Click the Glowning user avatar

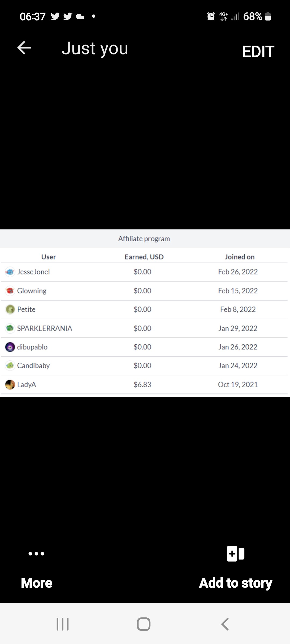pos(10,291)
